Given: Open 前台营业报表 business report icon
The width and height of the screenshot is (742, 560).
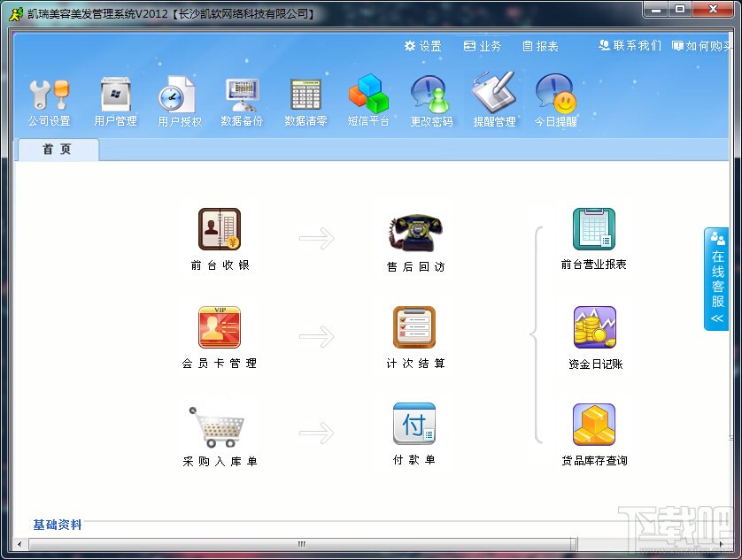Looking at the screenshot, I should [x=594, y=240].
